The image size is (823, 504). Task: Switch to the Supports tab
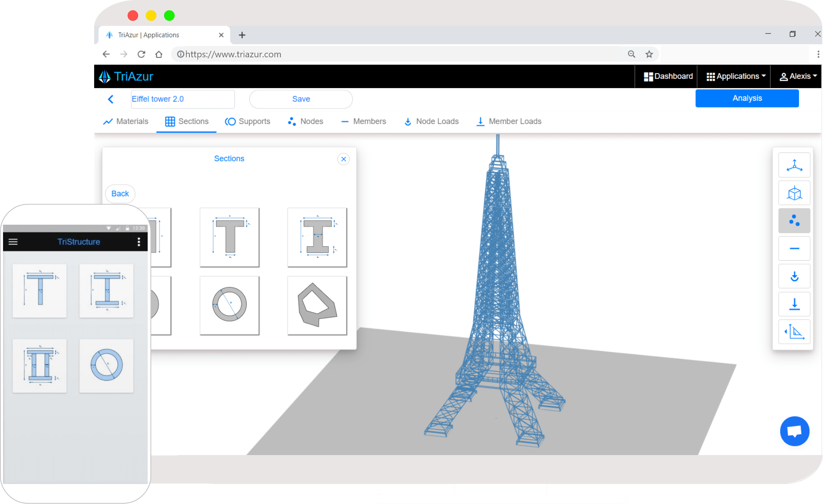[248, 121]
